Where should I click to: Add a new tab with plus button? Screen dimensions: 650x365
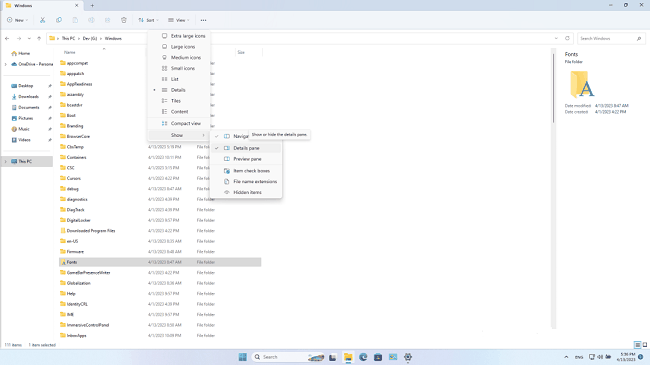[92, 5]
